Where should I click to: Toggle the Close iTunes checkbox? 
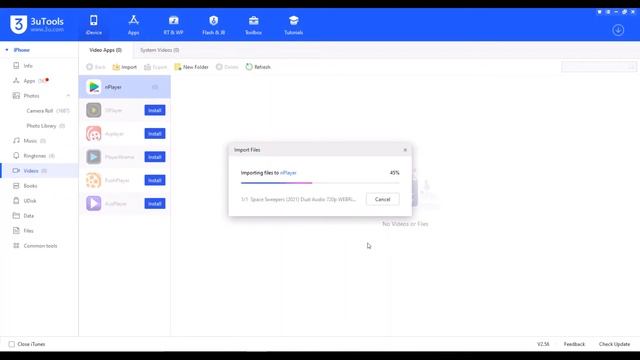point(12,344)
